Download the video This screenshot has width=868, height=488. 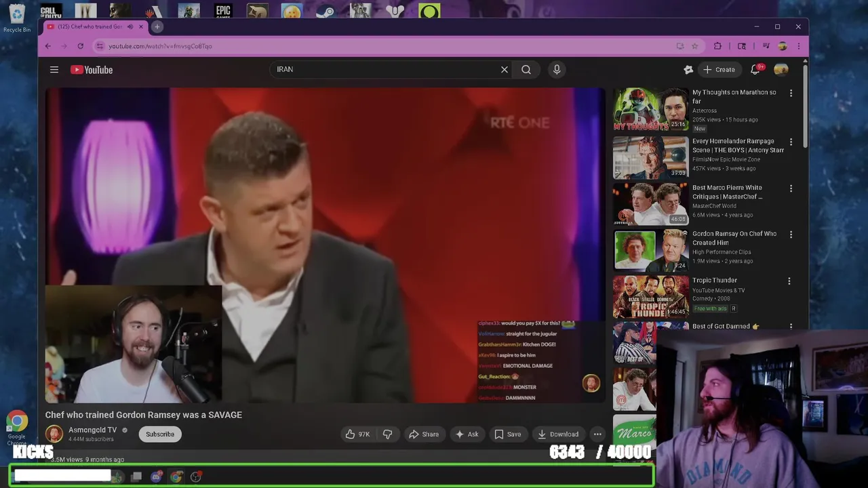tap(557, 434)
